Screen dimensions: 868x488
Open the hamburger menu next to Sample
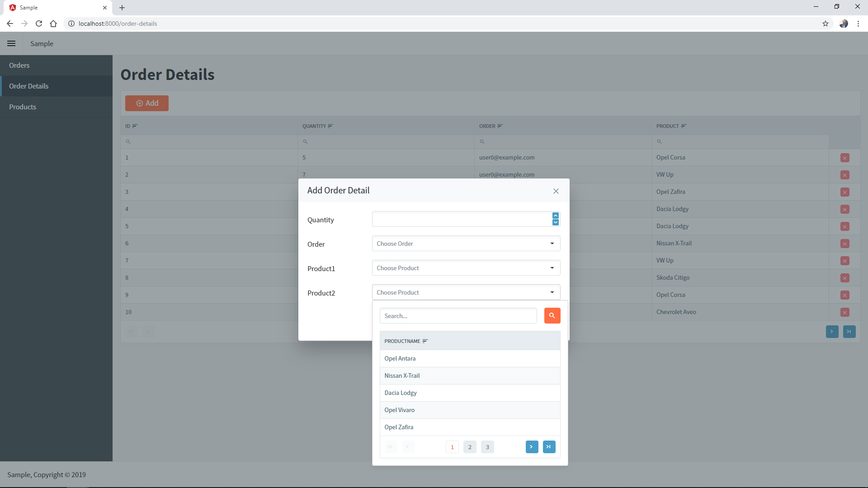coord(11,43)
